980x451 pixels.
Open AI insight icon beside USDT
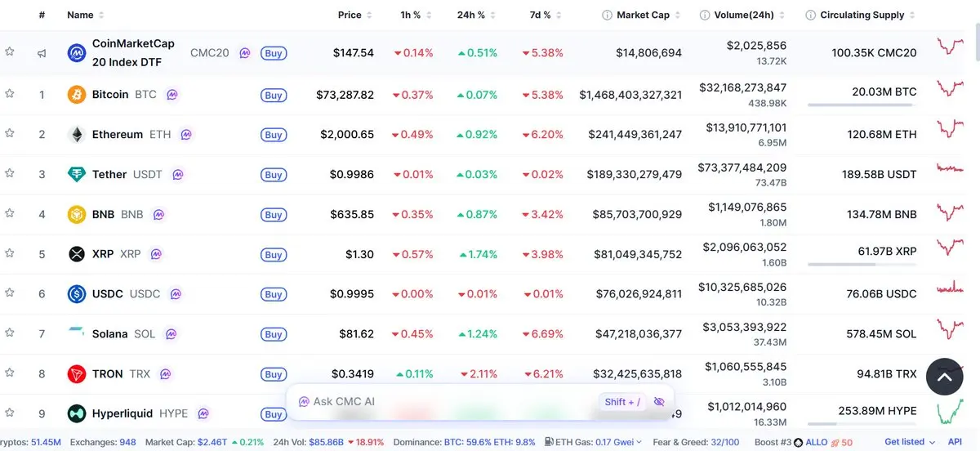(178, 175)
